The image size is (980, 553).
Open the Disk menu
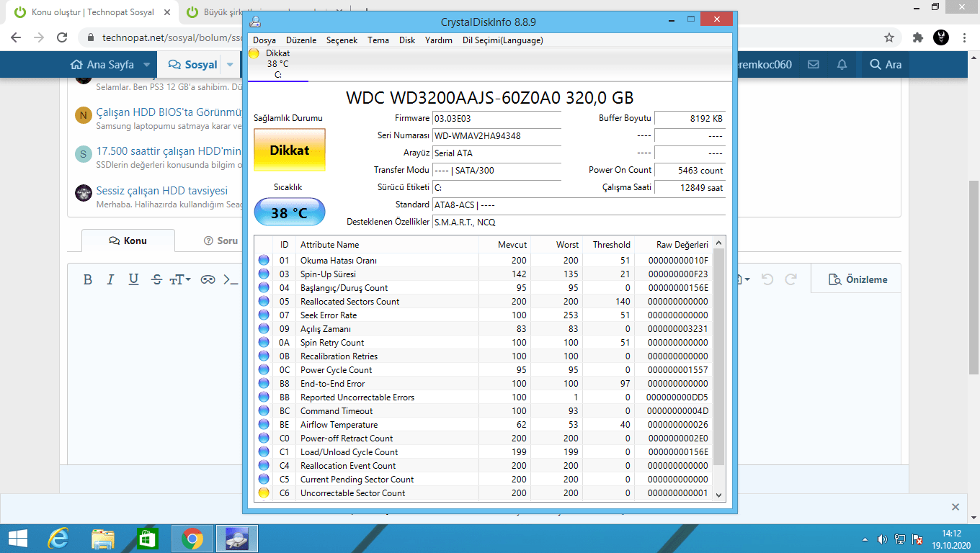coord(407,40)
